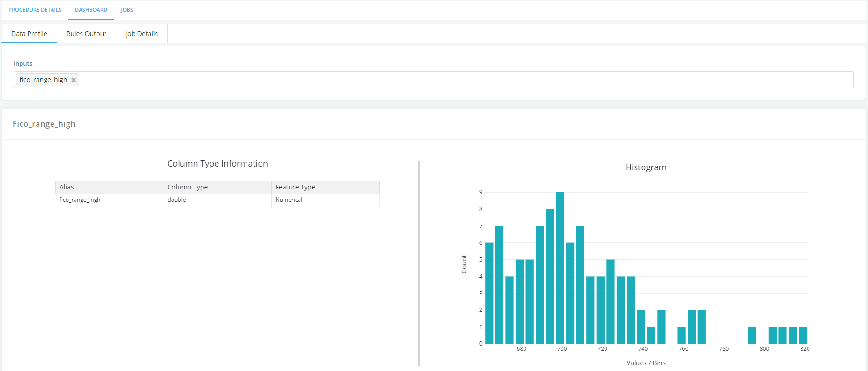Open the Procedure Details tab
This screenshot has height=371, width=868.
[35, 10]
